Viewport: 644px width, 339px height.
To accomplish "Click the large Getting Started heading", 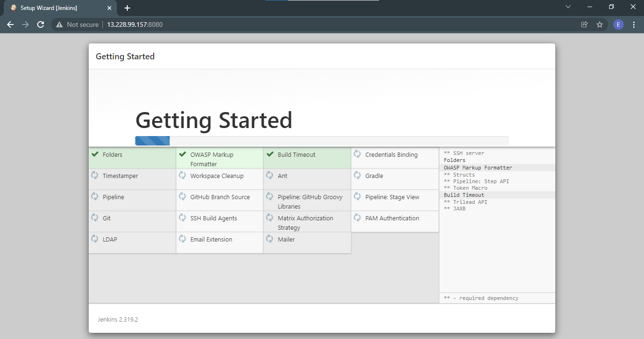I will pyautogui.click(x=214, y=120).
